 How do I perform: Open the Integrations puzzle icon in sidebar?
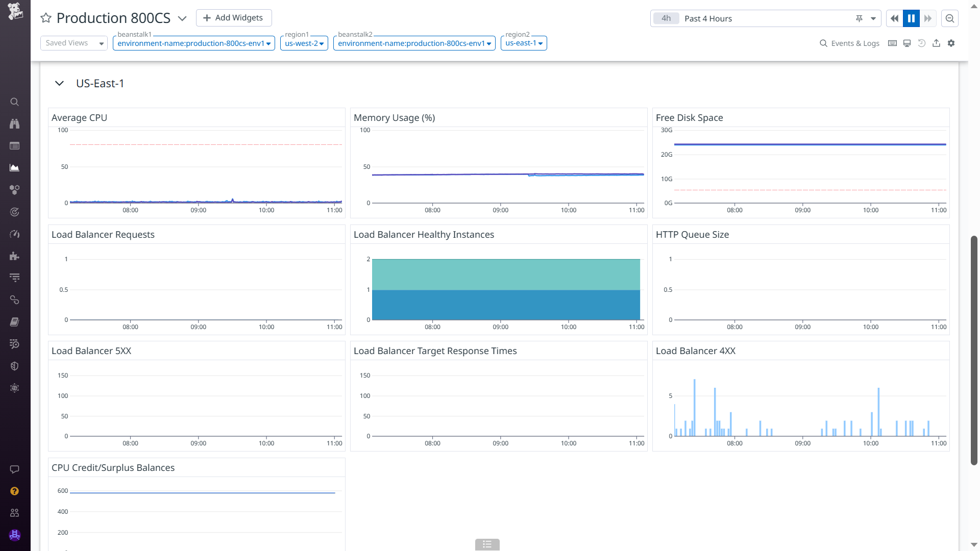[14, 256]
